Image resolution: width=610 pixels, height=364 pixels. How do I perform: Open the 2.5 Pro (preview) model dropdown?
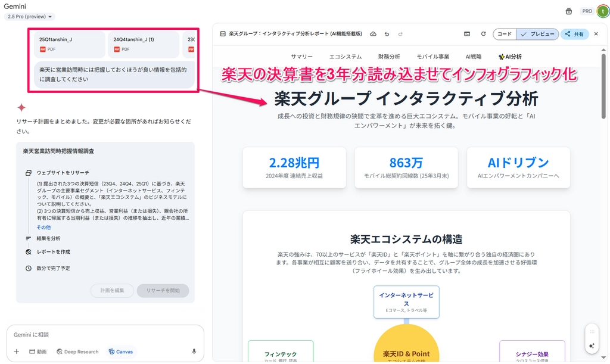coord(30,17)
